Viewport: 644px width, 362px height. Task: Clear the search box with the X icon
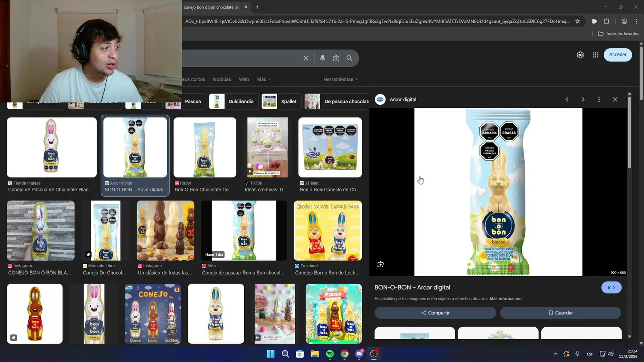(x=306, y=58)
